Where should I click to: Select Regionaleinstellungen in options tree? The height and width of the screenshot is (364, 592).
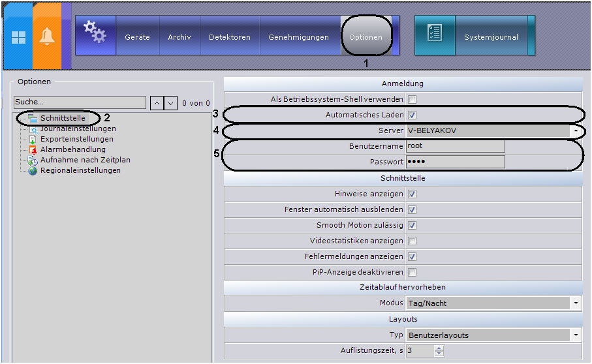pyautogui.click(x=80, y=170)
